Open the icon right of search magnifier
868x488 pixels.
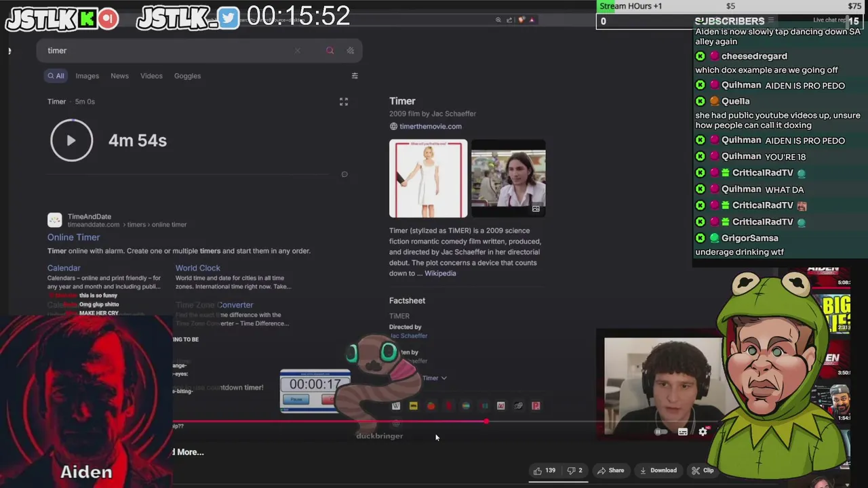click(x=350, y=50)
